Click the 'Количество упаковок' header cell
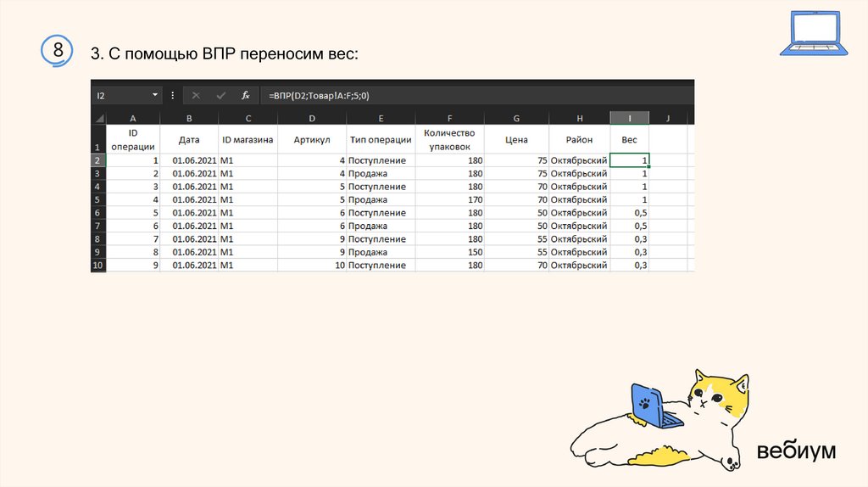Screen dimensions: 868x487 (x=449, y=139)
